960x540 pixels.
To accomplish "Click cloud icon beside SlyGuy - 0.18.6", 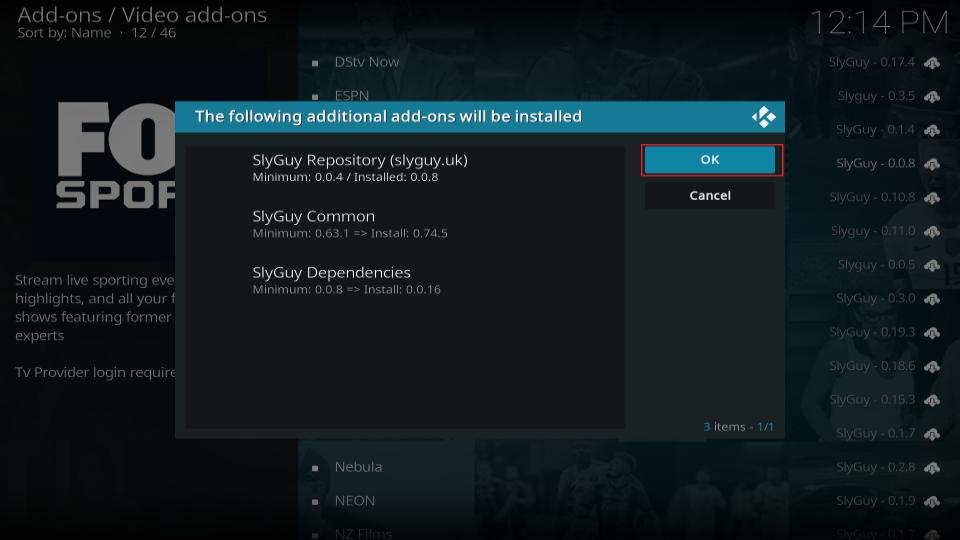I will pos(932,366).
